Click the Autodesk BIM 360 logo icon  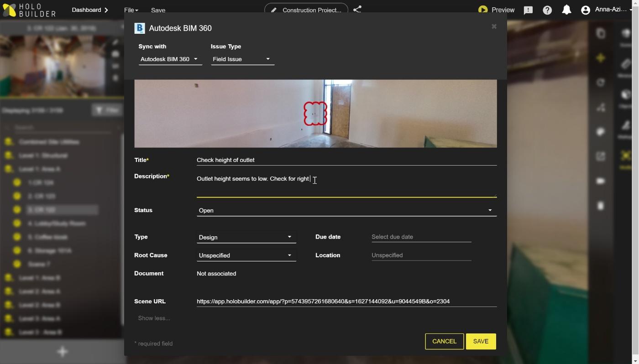click(x=140, y=28)
